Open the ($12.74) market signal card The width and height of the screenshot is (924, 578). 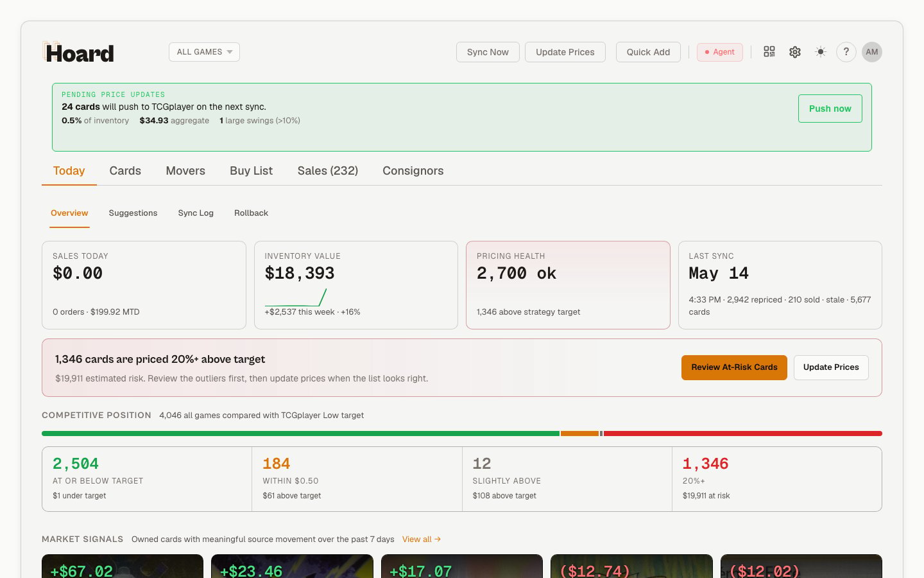click(x=631, y=566)
